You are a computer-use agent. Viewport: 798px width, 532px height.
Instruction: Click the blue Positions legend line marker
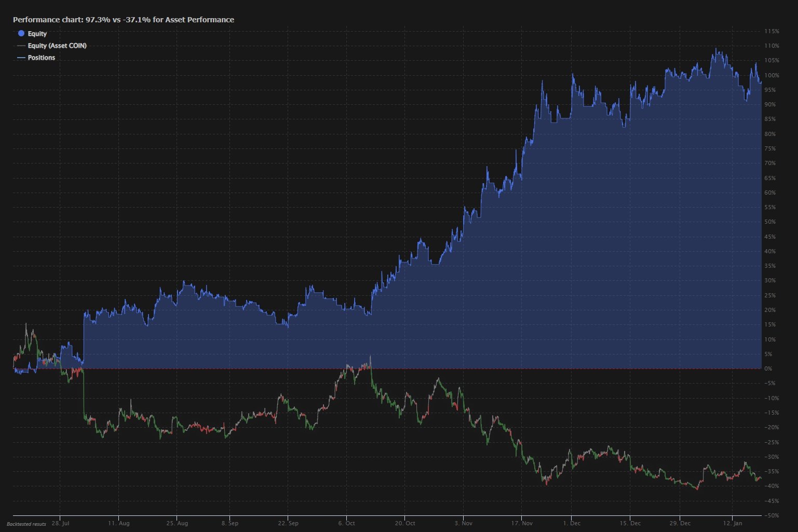pyautogui.click(x=21, y=58)
